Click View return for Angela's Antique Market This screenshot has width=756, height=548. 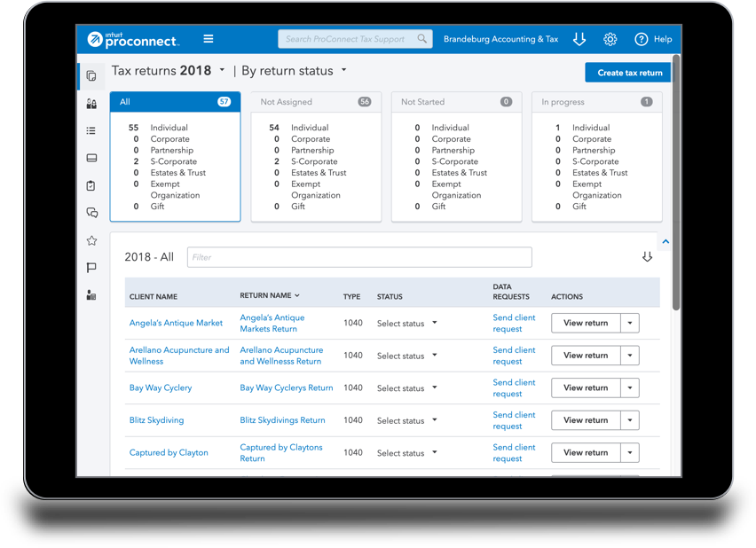click(586, 323)
